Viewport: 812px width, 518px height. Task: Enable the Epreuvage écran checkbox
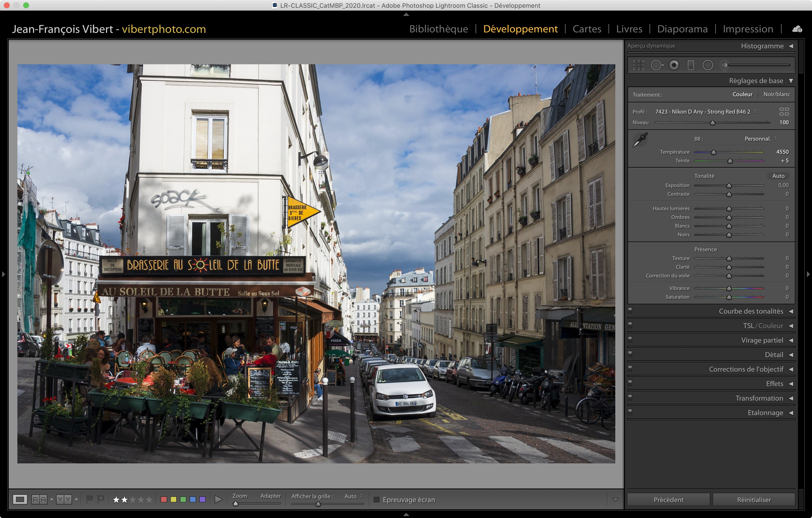click(377, 499)
